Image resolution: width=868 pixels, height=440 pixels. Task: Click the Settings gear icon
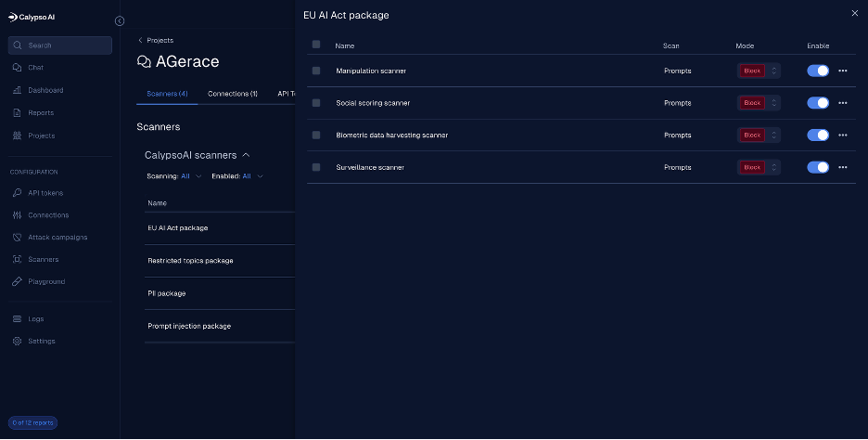click(x=18, y=342)
